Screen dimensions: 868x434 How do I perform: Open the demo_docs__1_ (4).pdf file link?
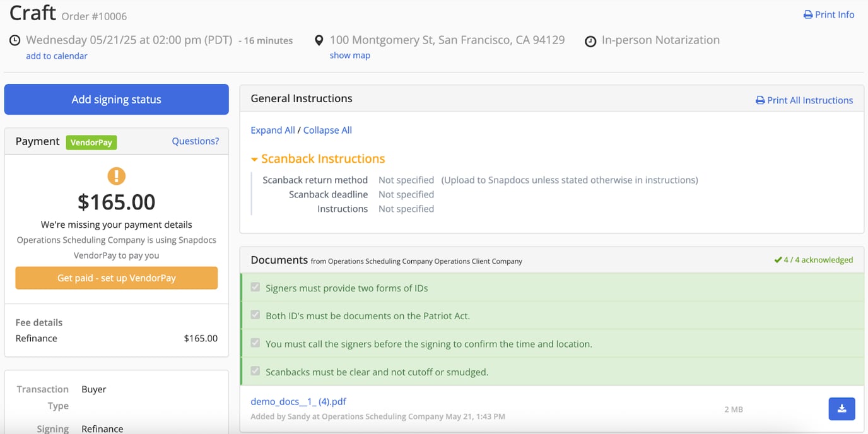click(x=298, y=401)
